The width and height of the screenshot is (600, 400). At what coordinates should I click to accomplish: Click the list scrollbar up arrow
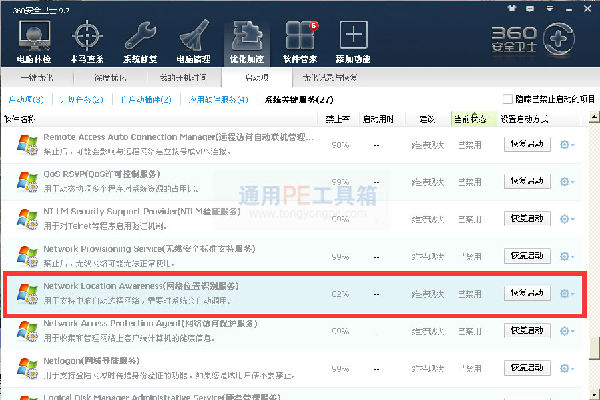(x=594, y=117)
